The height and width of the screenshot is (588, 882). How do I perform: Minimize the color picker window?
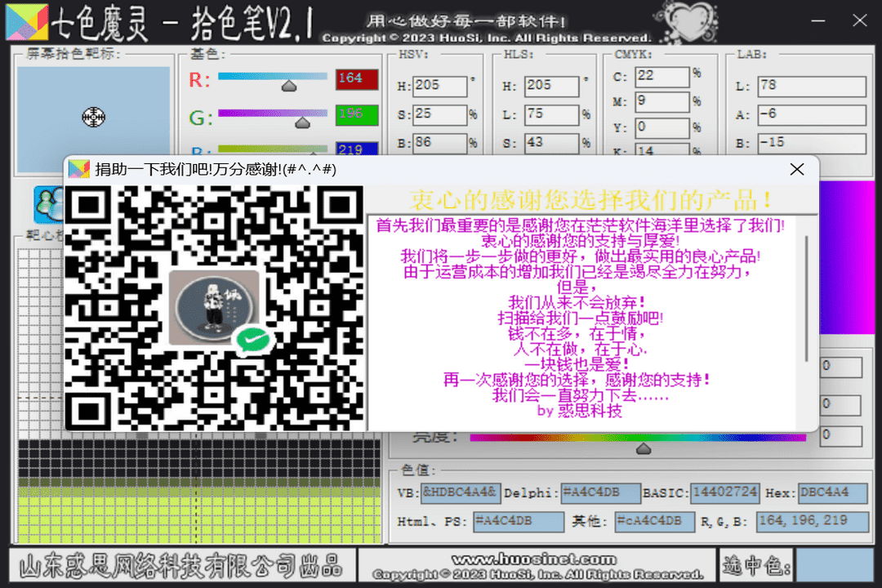tap(810, 22)
